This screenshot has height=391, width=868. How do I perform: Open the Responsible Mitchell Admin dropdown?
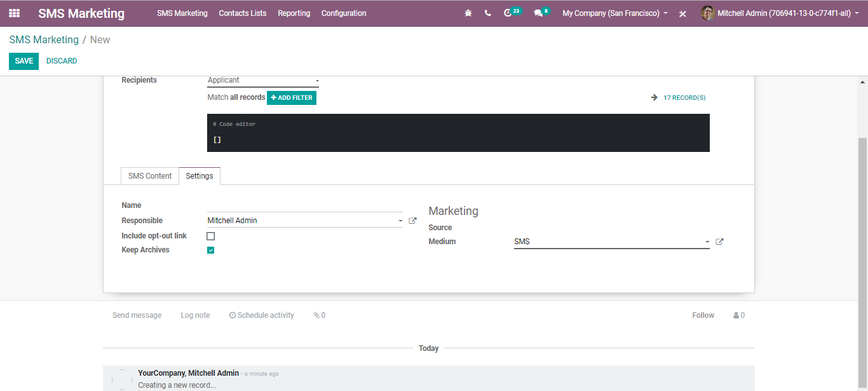pyautogui.click(x=305, y=221)
